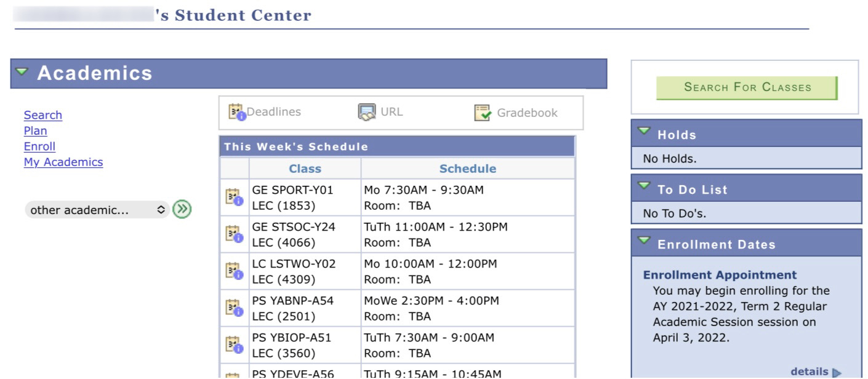Open the My Academics link

63,162
